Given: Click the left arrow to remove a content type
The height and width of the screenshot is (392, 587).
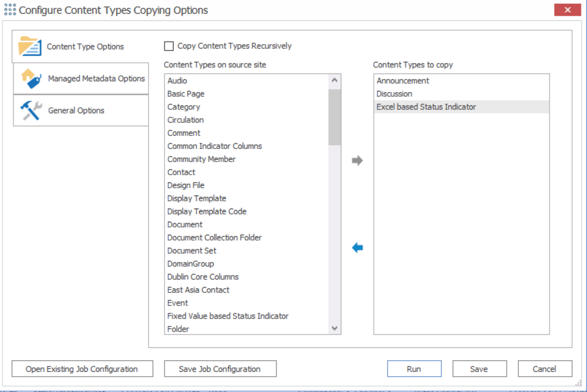Looking at the screenshot, I should click(x=357, y=247).
